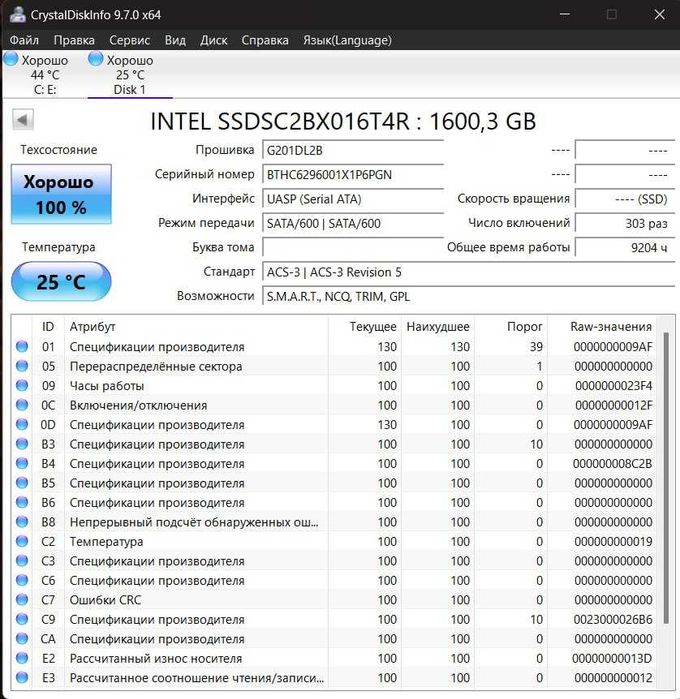Click the Хорошо 100 % health status button
The image size is (680, 699).
61,194
